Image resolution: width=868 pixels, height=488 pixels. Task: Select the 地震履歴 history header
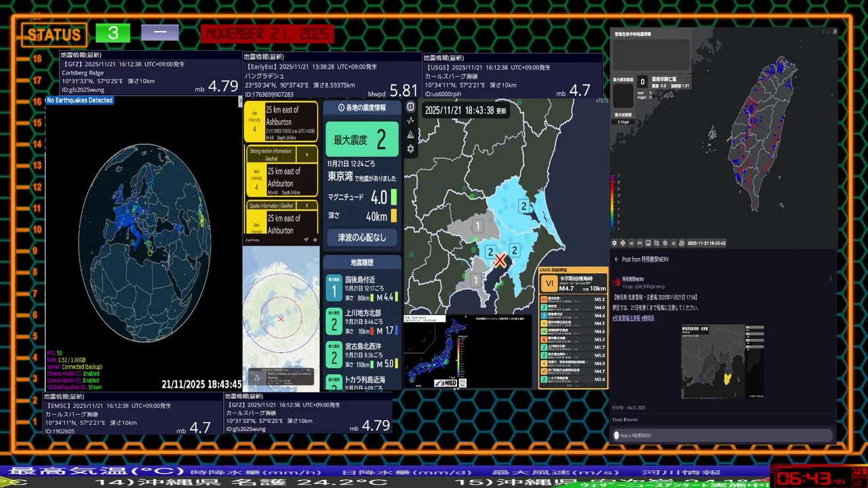click(362, 262)
